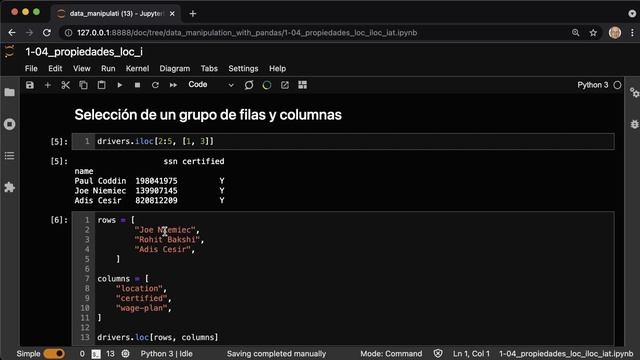Open the Edit menu
The image size is (640, 360).
55,69
